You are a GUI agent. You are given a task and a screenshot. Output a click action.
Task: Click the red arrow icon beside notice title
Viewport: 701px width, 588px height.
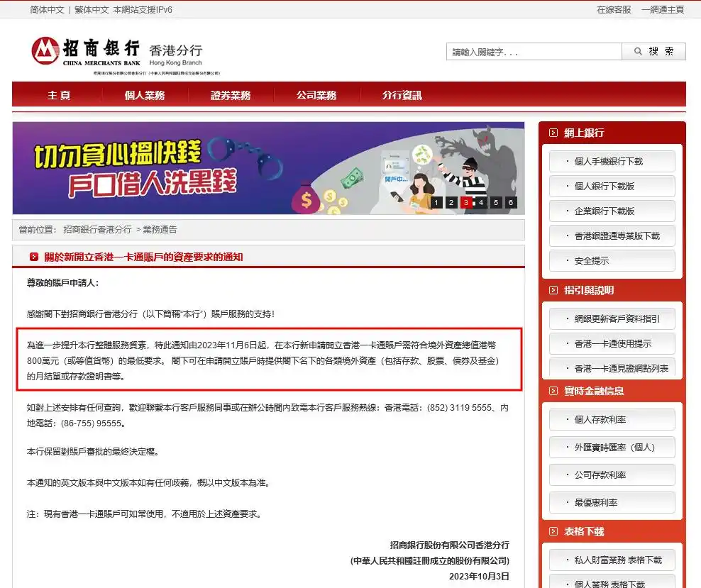[33, 257]
